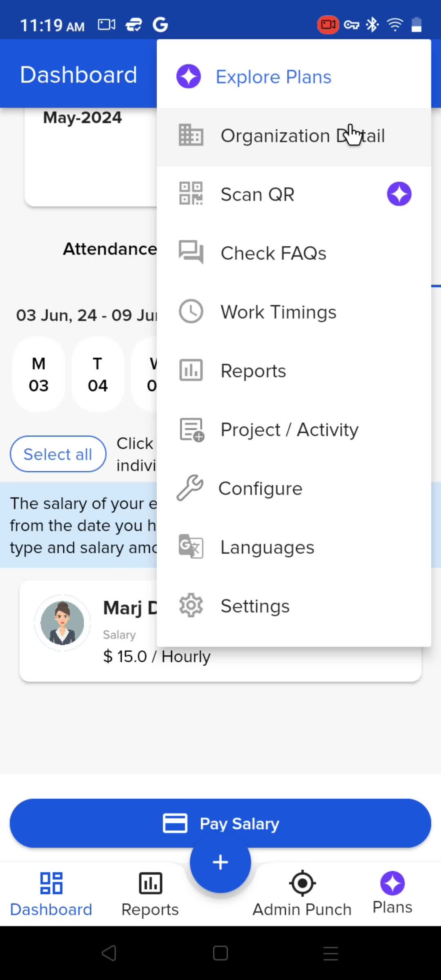Tap the Settings gear icon
441x980 pixels.
191,605
